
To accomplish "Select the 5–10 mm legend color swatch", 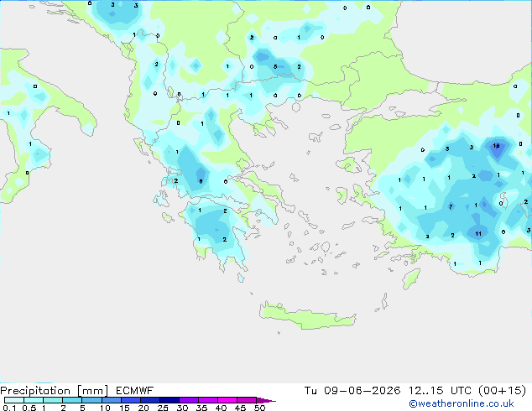I will pyautogui.click(x=91, y=400).
